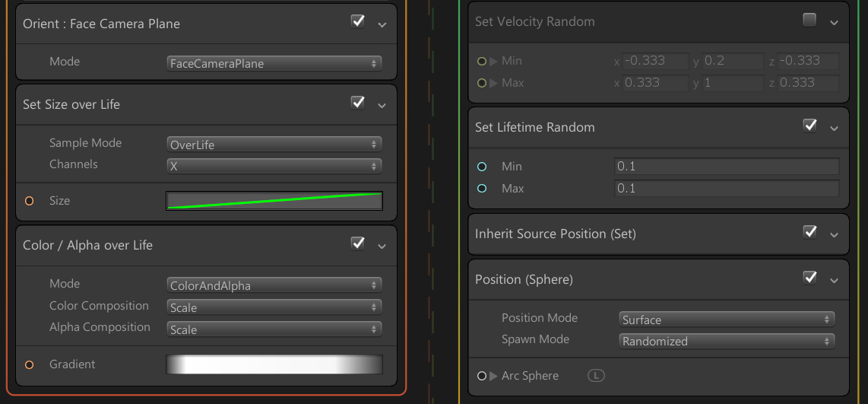
Task: Open the Gradient color editor bar
Action: (x=274, y=364)
